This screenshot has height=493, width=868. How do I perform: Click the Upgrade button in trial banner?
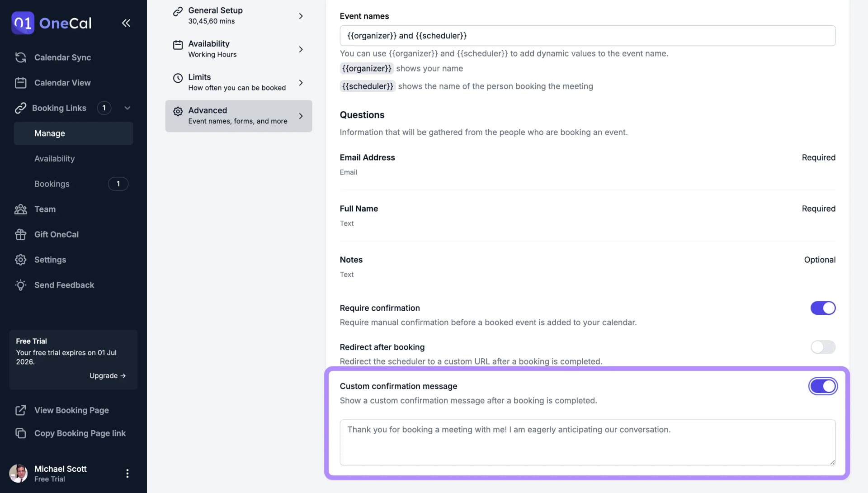[107, 375]
